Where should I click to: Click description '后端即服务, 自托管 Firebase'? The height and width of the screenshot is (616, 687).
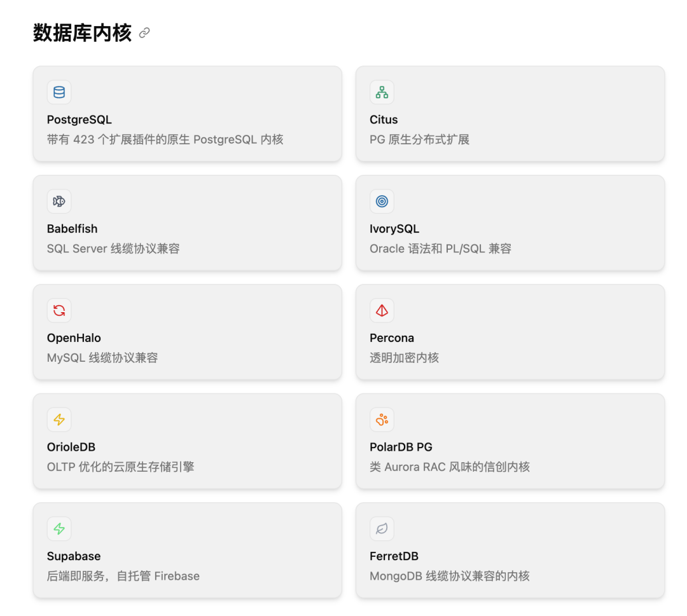(x=123, y=576)
